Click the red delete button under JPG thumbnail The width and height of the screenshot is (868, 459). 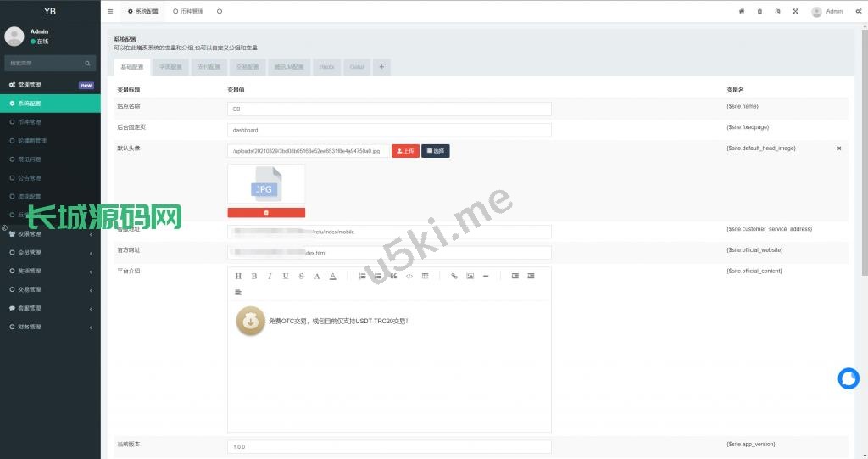tap(266, 212)
